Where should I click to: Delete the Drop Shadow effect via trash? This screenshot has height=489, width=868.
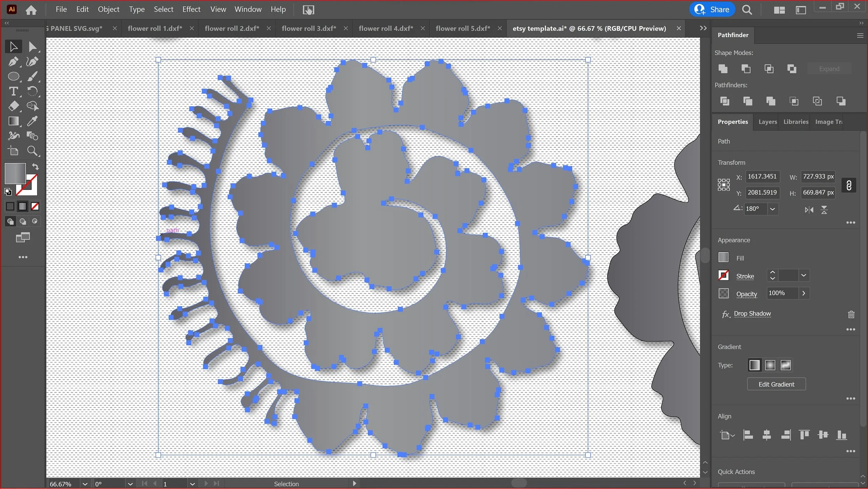pos(851,314)
